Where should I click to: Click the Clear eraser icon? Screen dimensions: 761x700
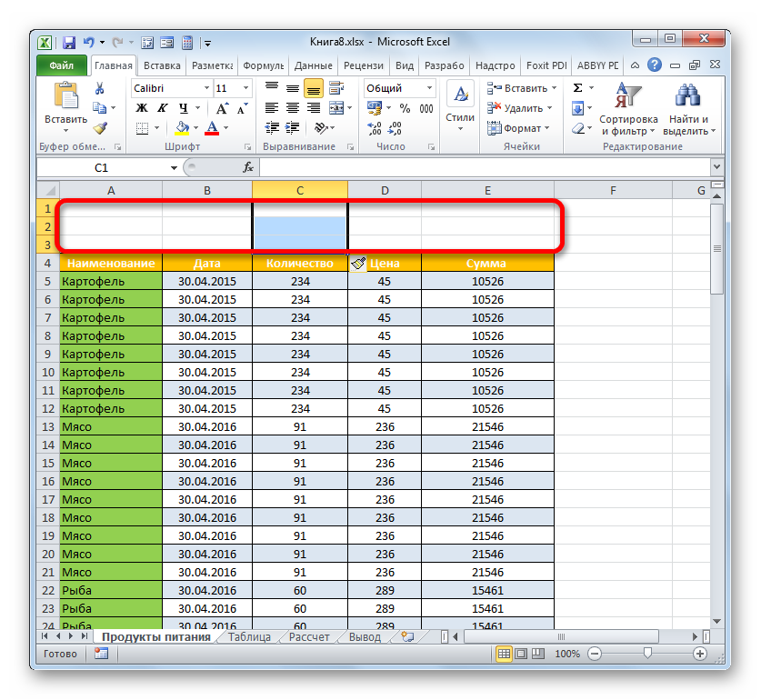coord(577,128)
